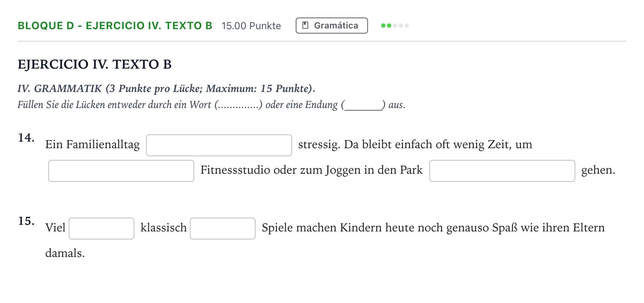Click the ending field after 'klassisch'

click(223, 229)
